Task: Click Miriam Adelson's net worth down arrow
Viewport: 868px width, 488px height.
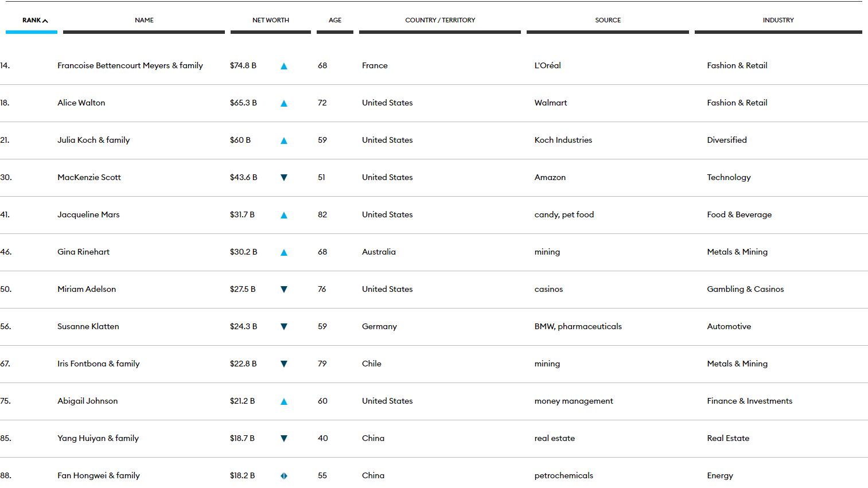Action: tap(283, 290)
